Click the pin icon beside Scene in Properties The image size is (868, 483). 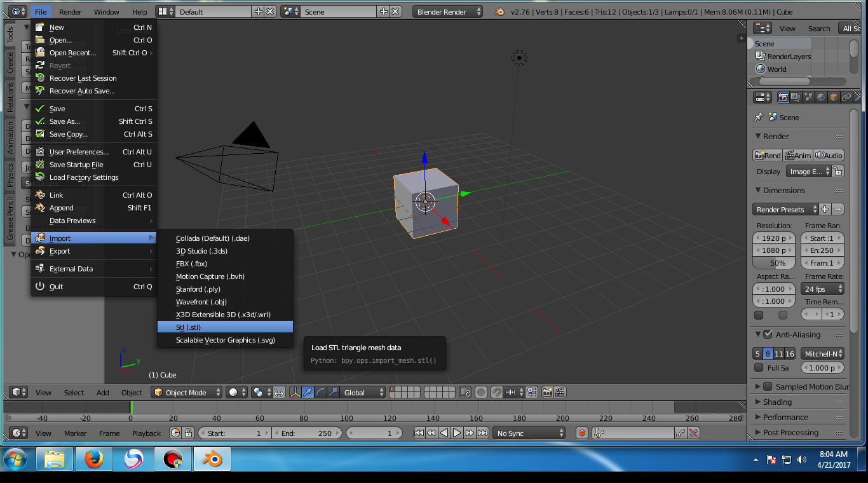point(758,118)
